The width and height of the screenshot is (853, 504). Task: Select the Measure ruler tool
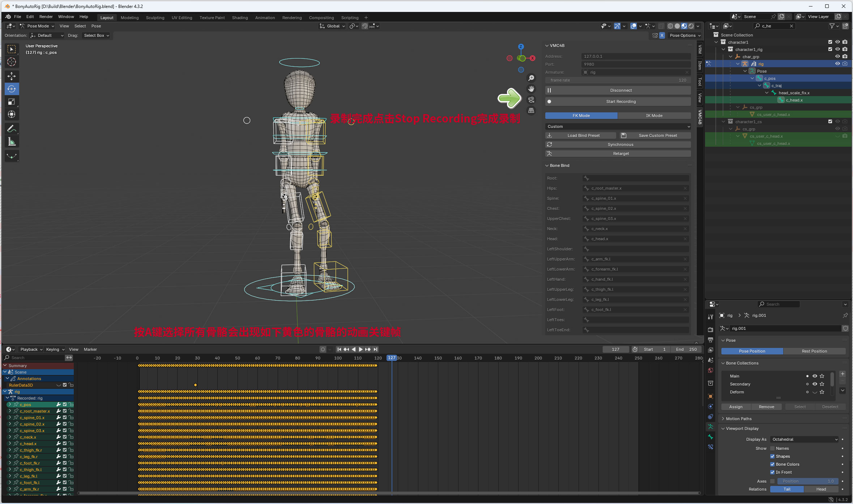pos(12,142)
